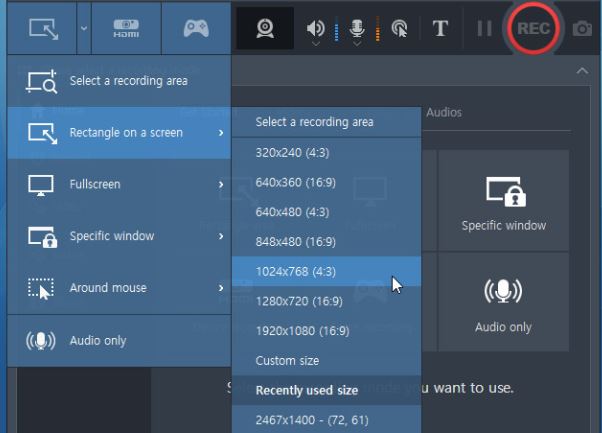
Task: Click the screenshot camera icon
Action: click(582, 29)
